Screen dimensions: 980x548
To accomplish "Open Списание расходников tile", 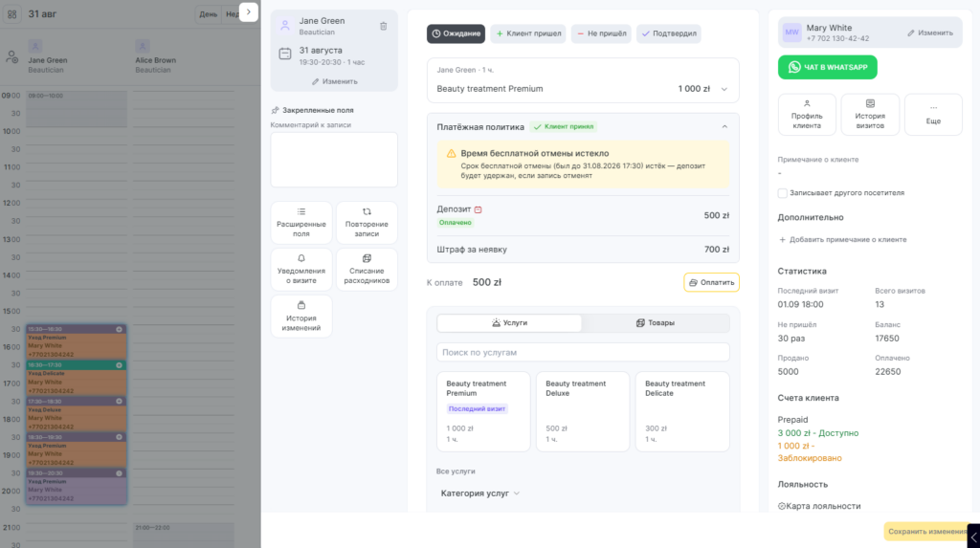I will tap(367, 270).
